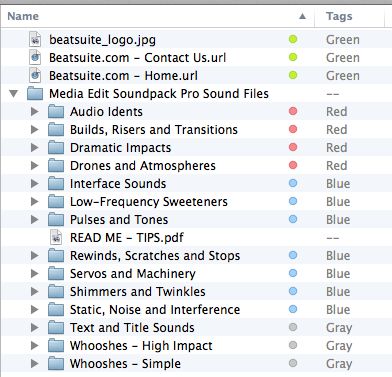
Task: Select Beatsuite.com - Home.url
Action: pyautogui.click(x=123, y=76)
